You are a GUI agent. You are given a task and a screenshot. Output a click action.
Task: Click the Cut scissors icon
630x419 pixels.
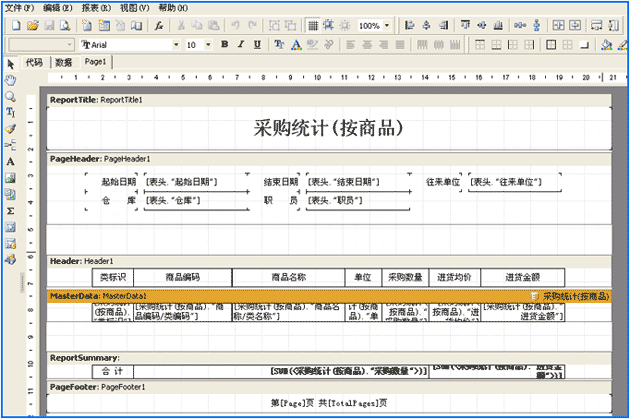click(181, 25)
